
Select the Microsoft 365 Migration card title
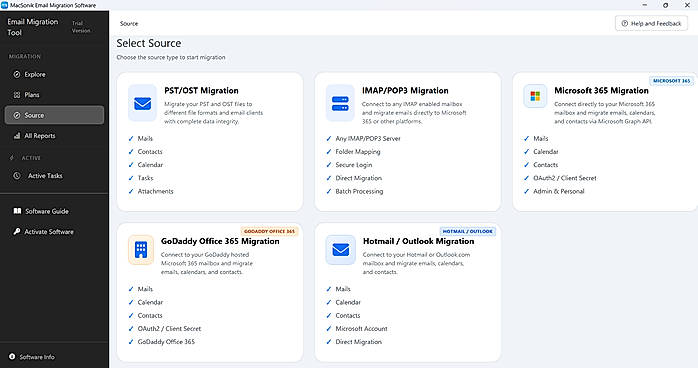(x=601, y=90)
